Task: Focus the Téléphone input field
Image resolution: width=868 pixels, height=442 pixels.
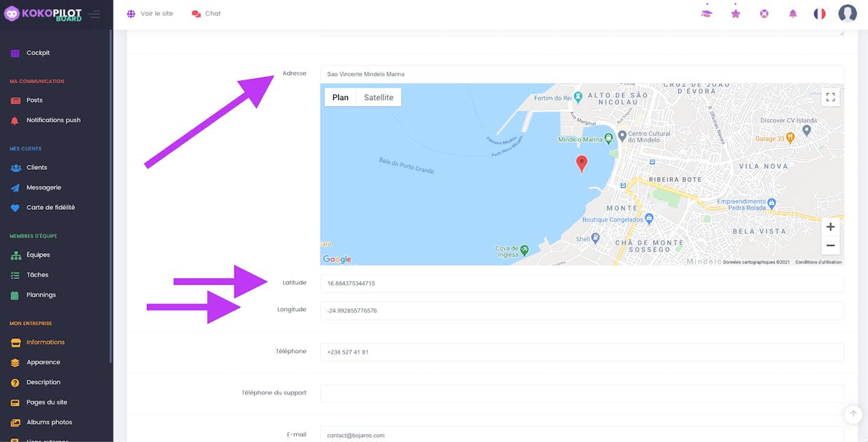Action: tap(582, 352)
